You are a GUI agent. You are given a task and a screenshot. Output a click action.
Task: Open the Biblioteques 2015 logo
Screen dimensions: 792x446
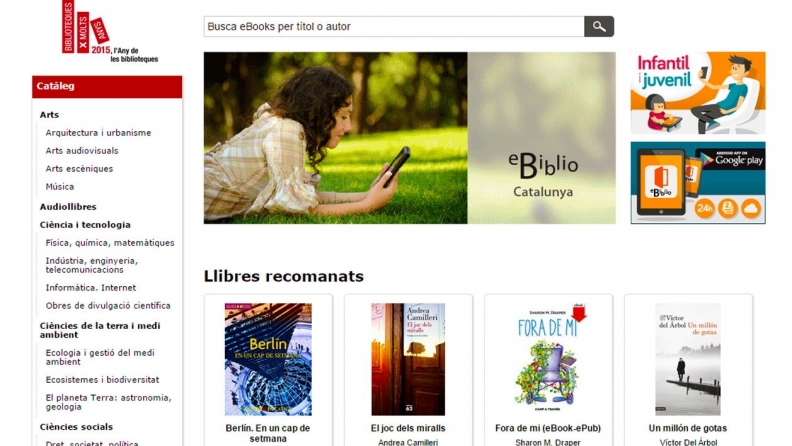tap(110, 32)
